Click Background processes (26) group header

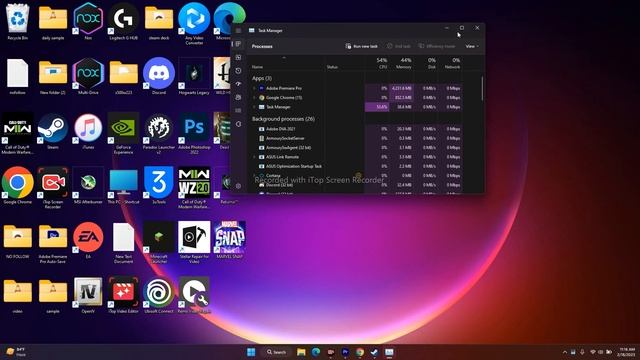click(x=283, y=119)
